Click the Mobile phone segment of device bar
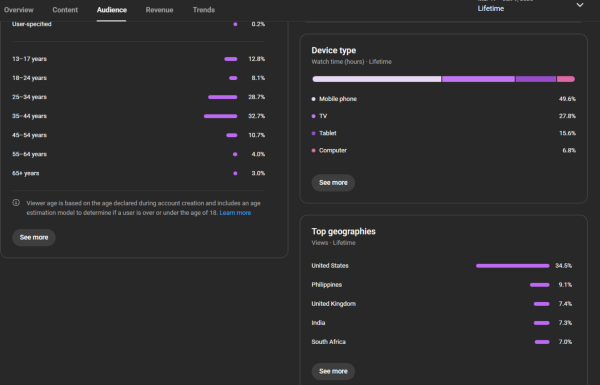 [x=377, y=79]
